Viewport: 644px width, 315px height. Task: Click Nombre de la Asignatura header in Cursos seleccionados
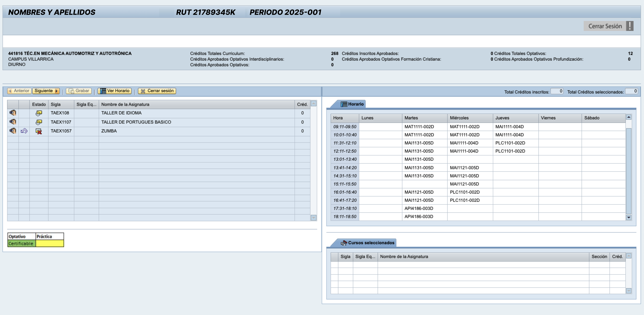click(483, 257)
